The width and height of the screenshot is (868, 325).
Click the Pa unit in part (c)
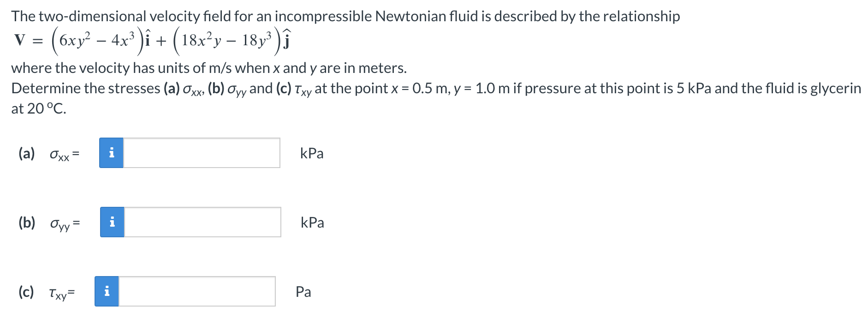click(x=303, y=291)
